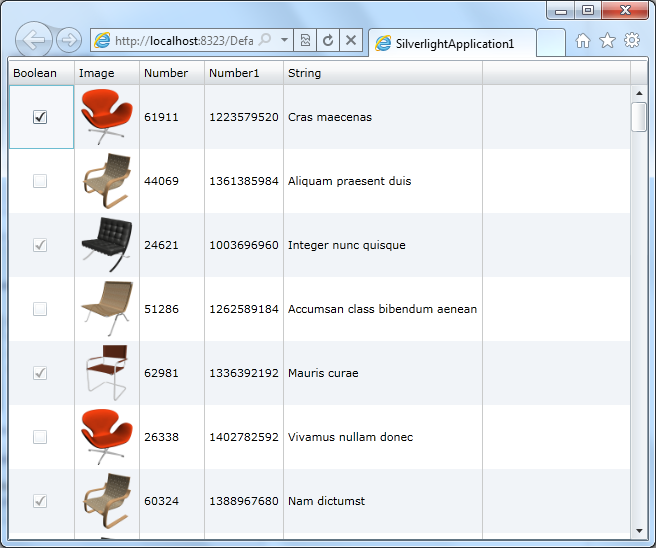Click the search magnifier in address bar
The image size is (656, 548).
click(x=265, y=40)
